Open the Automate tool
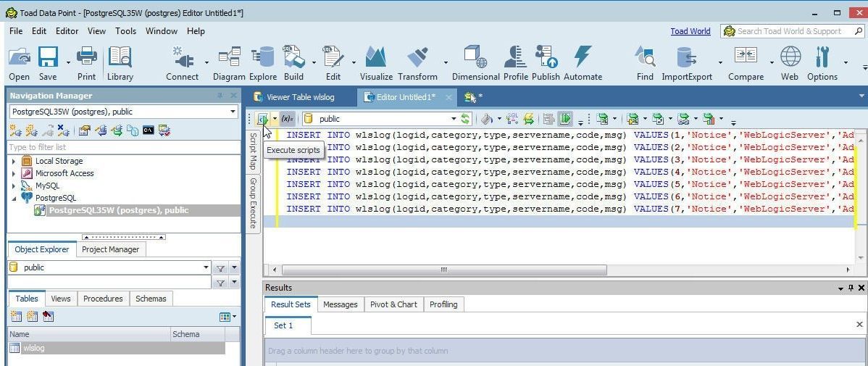Image resolution: width=868 pixels, height=366 pixels. (x=583, y=64)
